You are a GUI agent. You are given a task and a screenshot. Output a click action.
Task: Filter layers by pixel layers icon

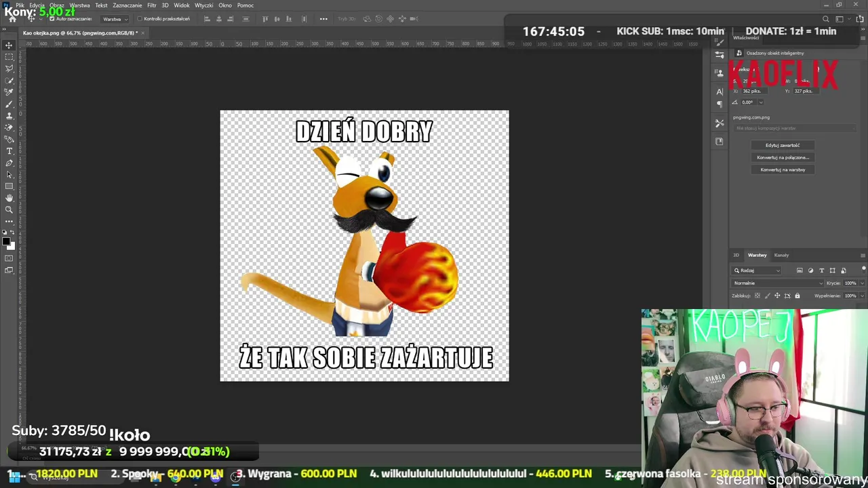(800, 270)
